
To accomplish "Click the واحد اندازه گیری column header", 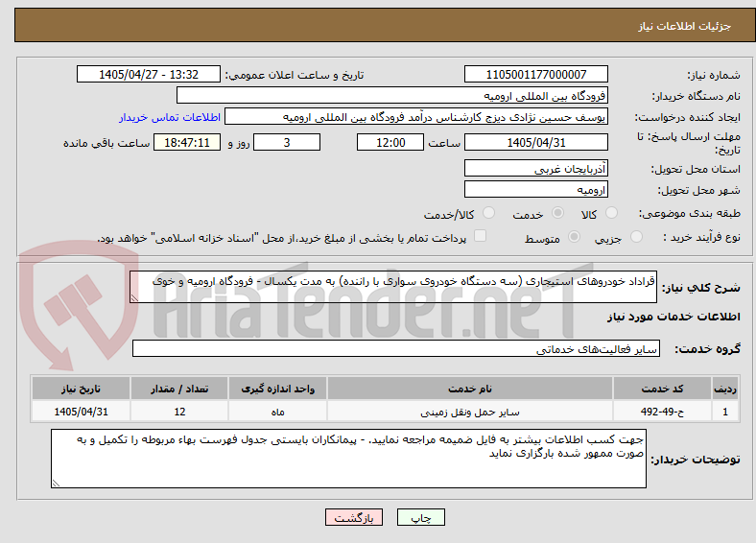I will point(277,389).
